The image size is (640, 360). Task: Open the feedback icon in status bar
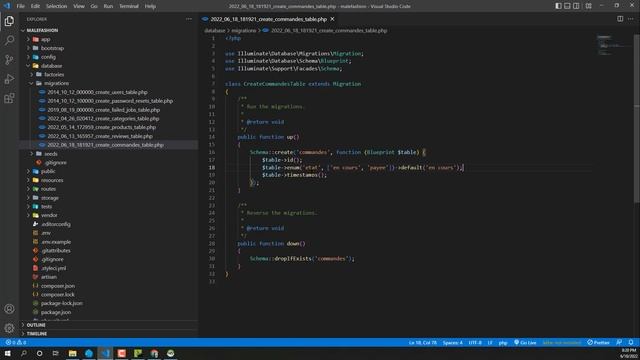pyautogui.click(x=619, y=342)
